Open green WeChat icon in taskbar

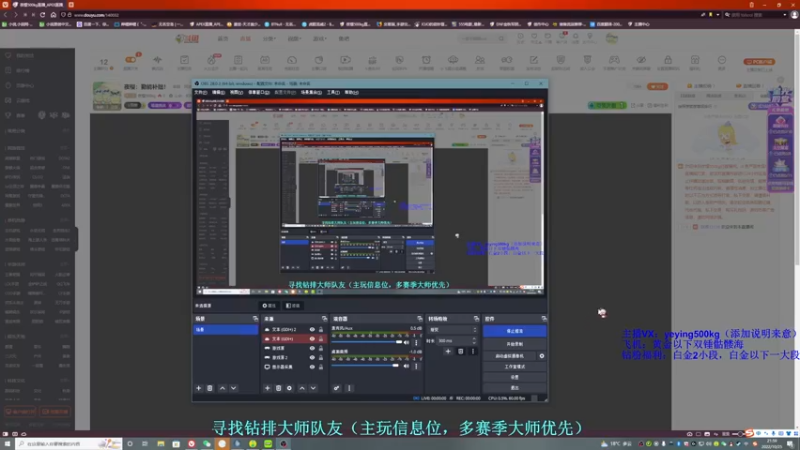[207, 444]
